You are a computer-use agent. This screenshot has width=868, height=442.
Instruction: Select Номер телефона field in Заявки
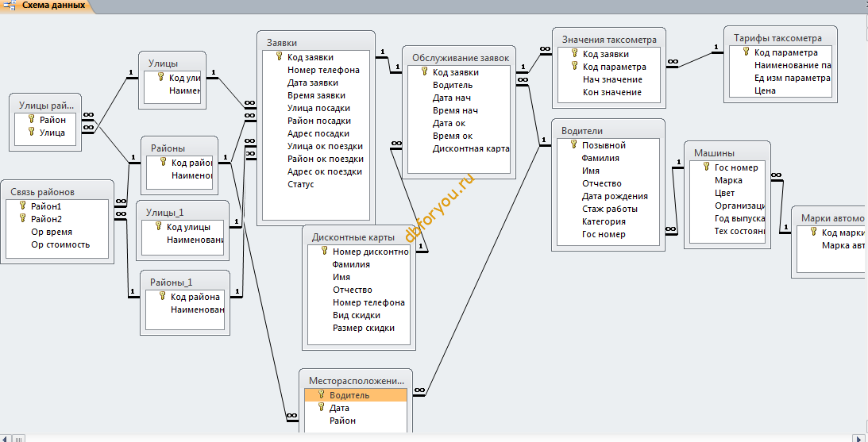pos(316,70)
